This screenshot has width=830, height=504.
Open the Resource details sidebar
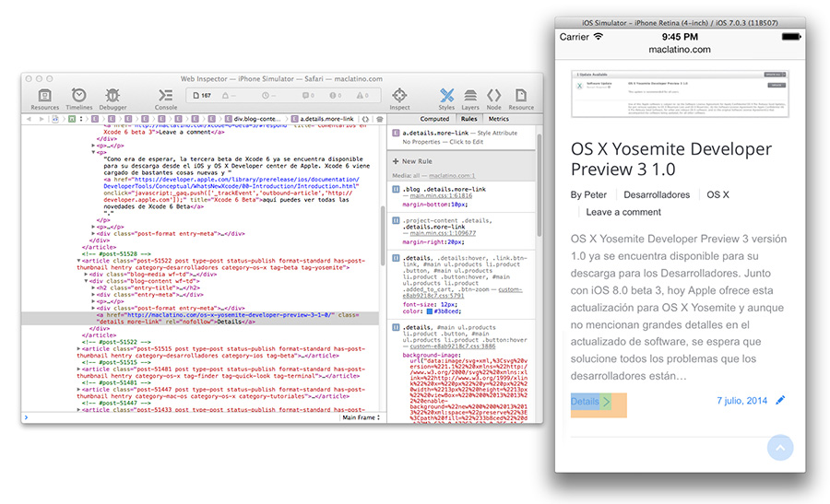click(x=521, y=99)
